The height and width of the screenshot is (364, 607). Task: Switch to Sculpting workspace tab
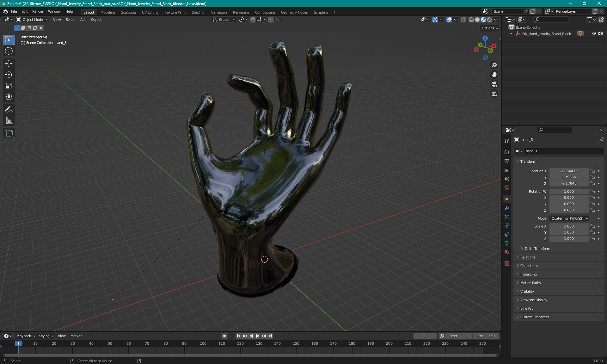128,12
